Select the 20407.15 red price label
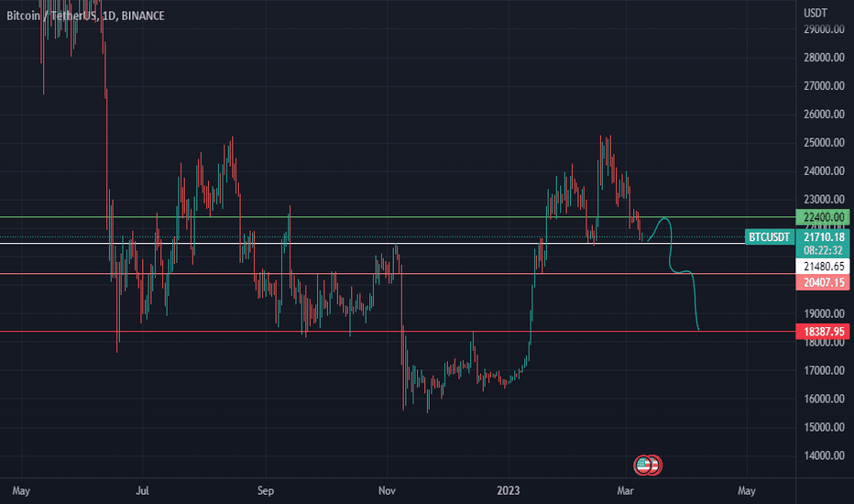The image size is (854, 504). coord(823,282)
